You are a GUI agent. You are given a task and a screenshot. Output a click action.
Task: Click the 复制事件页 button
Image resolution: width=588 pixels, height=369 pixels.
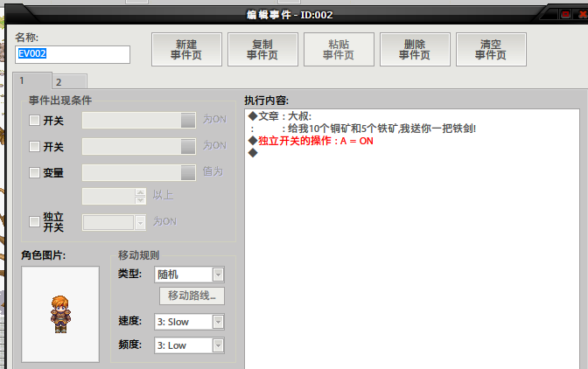tap(262, 50)
